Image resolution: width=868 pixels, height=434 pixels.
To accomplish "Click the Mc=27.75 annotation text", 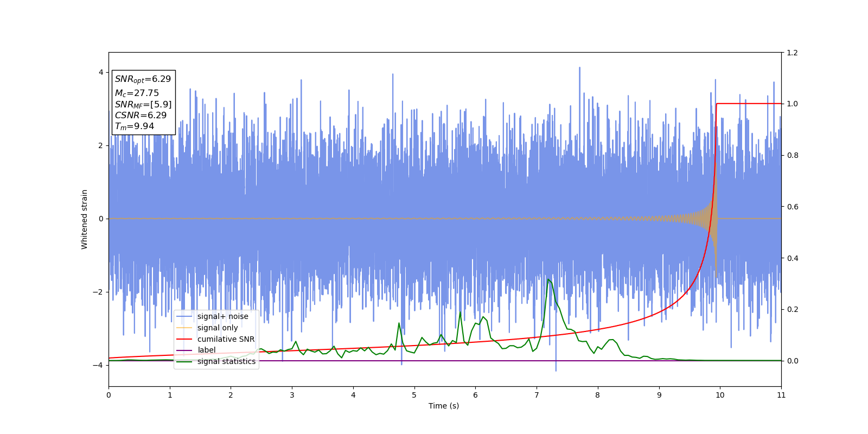I will click(137, 93).
